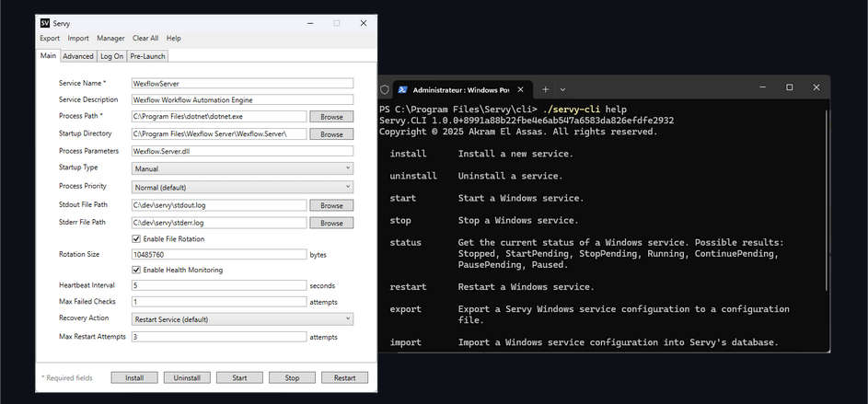Click "status" command in terminal output
The width and height of the screenshot is (868, 404).
(405, 242)
